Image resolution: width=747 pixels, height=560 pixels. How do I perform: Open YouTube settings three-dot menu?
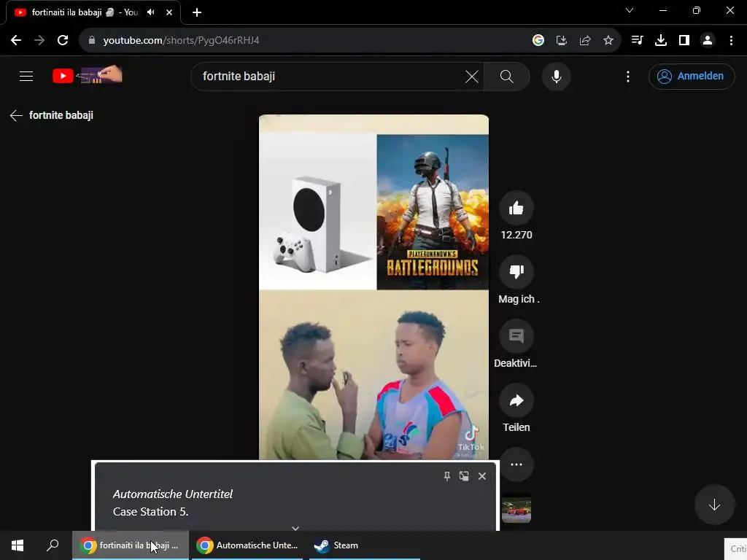pos(628,76)
